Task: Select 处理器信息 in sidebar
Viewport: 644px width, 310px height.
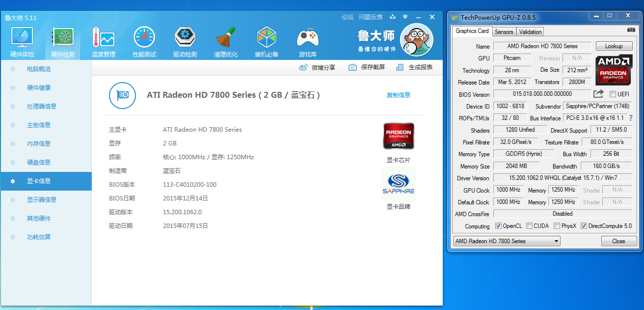Action: 46,106
